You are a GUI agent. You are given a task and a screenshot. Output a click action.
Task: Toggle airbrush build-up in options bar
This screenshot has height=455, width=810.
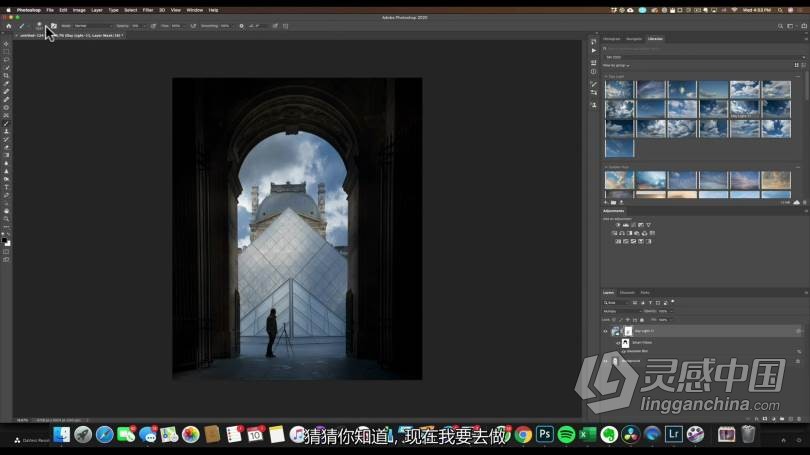coord(193,26)
